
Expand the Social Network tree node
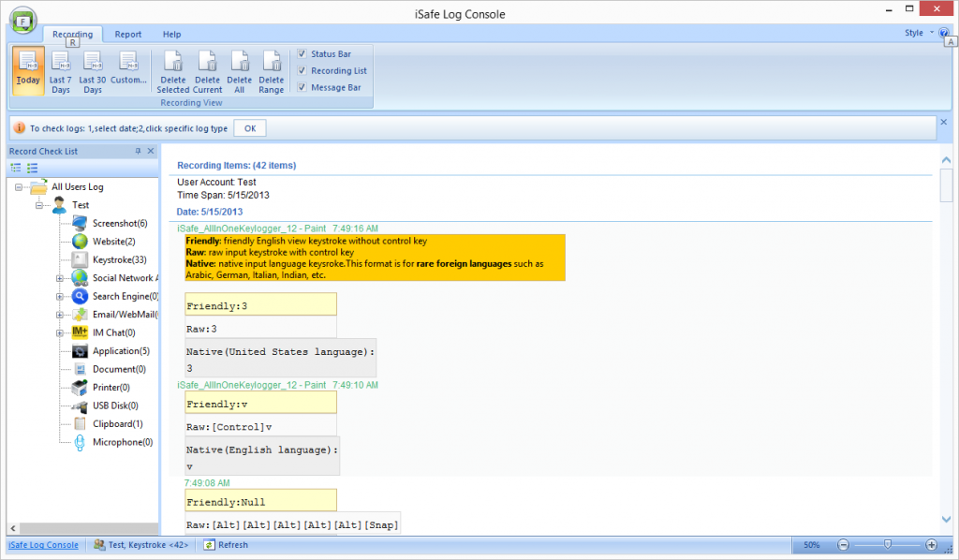(60, 278)
